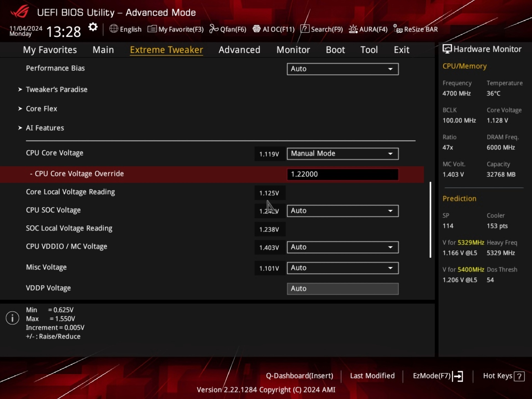Open the CPU VDDIO / MC Voltage dropdown
Image resolution: width=532 pixels, height=399 pixels.
[x=343, y=247]
